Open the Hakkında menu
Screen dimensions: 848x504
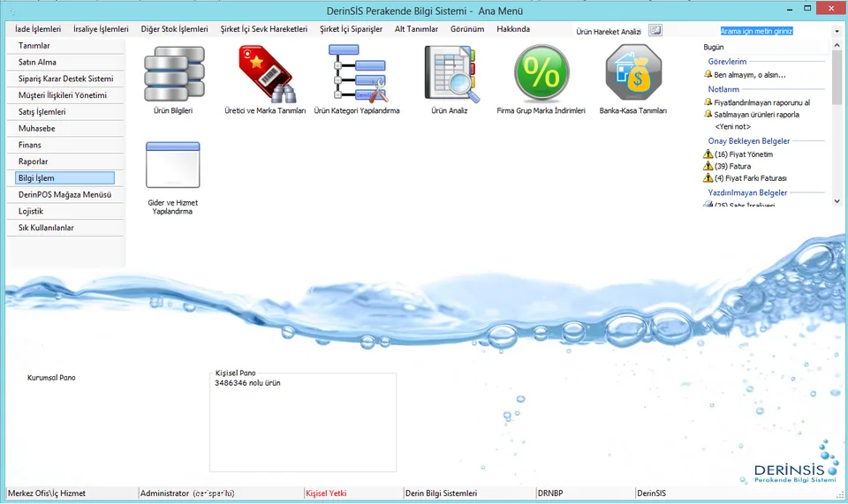pos(513,29)
